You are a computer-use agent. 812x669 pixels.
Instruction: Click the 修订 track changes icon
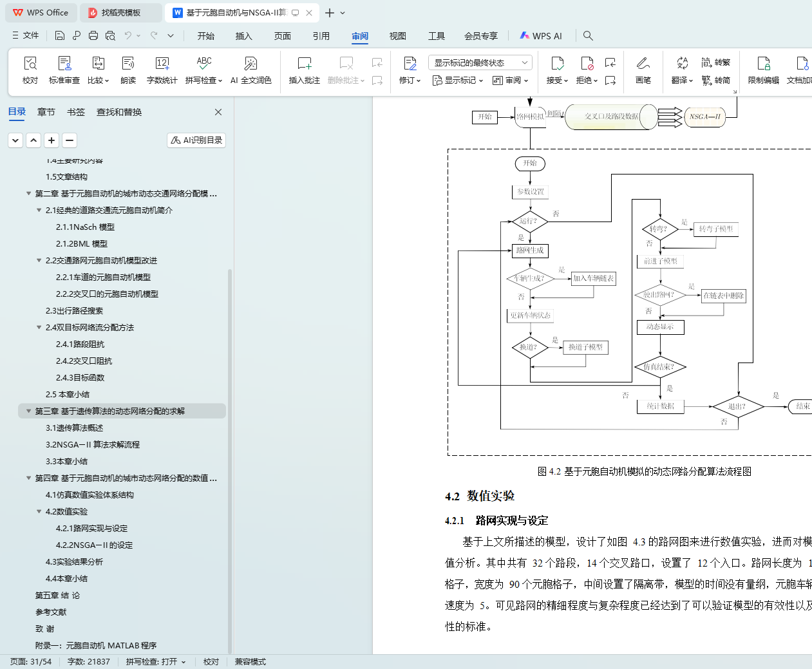click(x=410, y=63)
